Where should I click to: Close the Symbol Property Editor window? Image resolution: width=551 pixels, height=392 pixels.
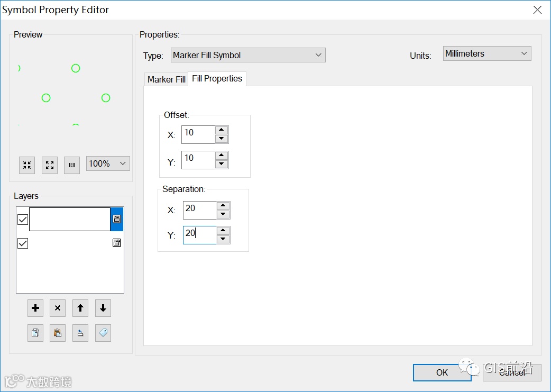click(x=537, y=10)
